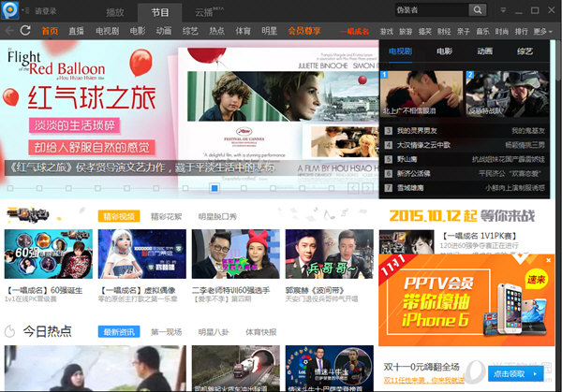Open the menu arrow beside 请登录

click(x=25, y=10)
